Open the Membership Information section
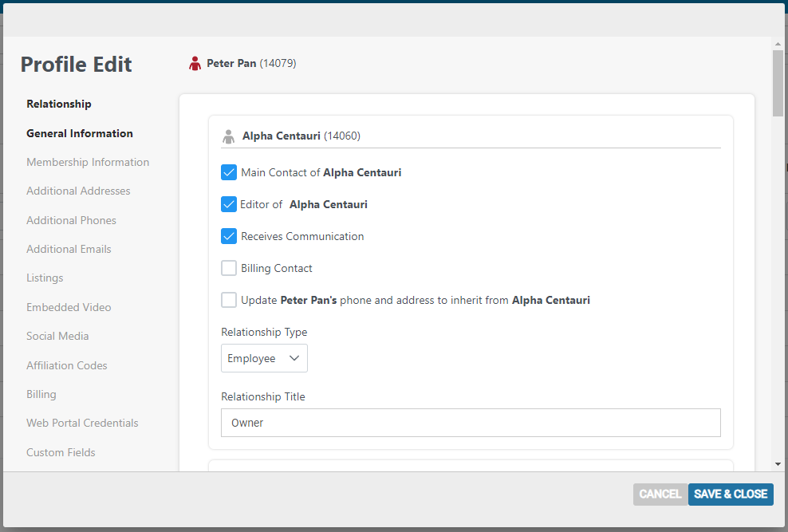The image size is (788, 532). pyautogui.click(x=88, y=162)
